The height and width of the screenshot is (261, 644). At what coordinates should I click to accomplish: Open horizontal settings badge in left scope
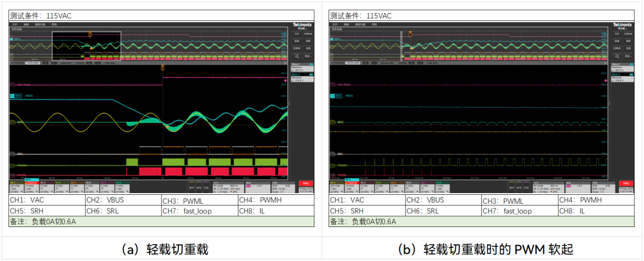pyautogui.click(x=228, y=187)
